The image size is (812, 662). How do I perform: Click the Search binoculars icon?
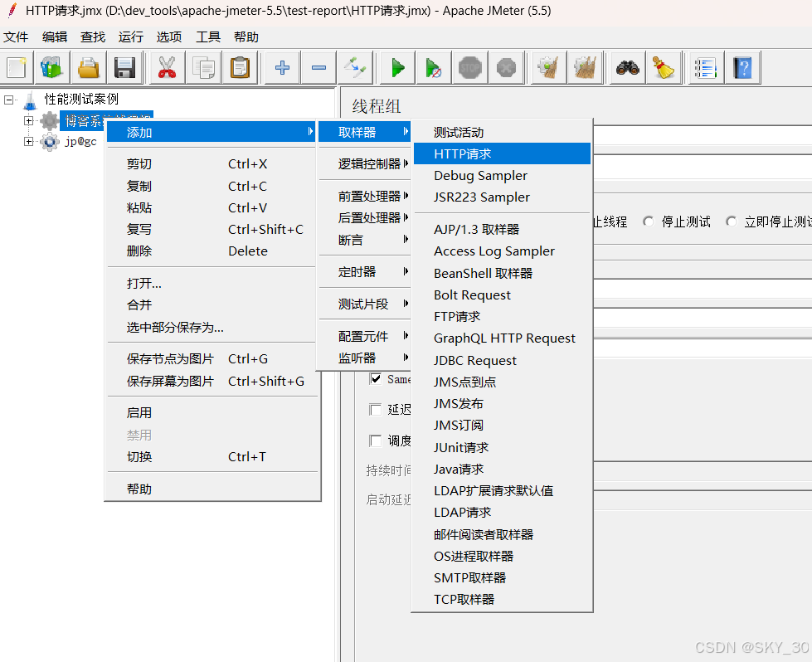[x=627, y=68]
